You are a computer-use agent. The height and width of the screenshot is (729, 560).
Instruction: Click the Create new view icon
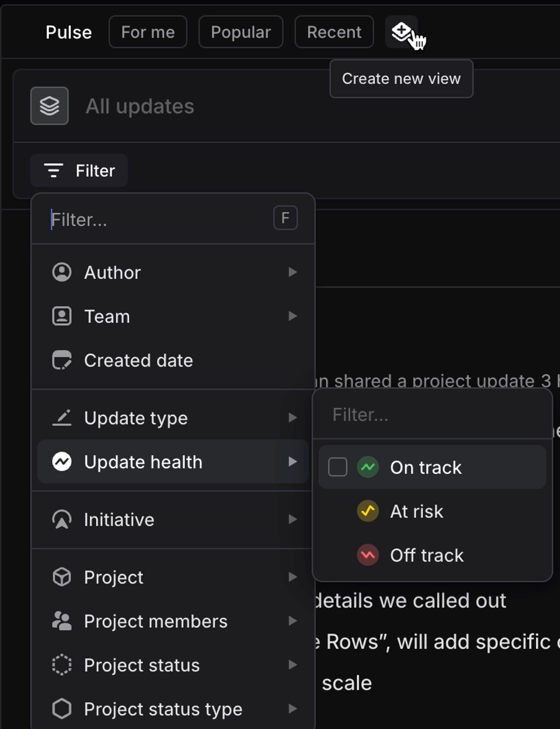[x=401, y=32]
